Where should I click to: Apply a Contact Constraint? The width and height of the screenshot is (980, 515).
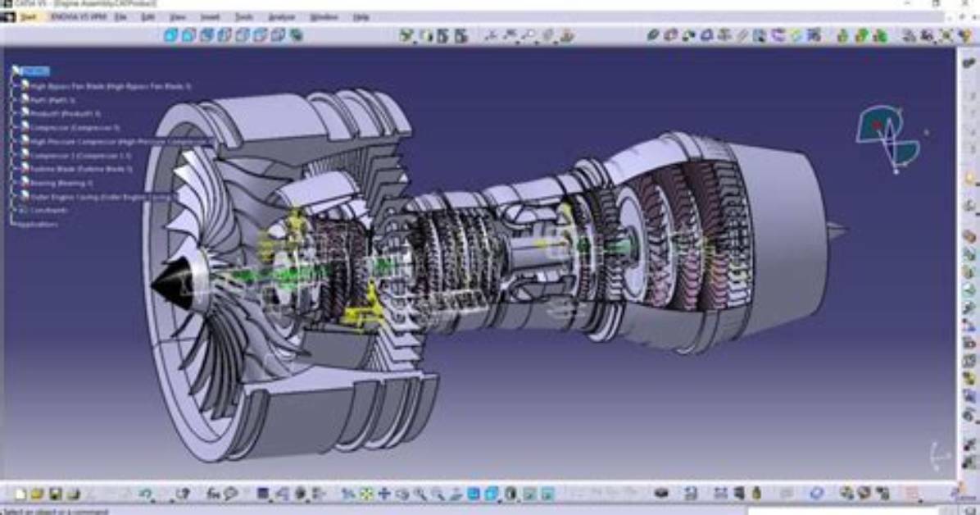(671, 35)
